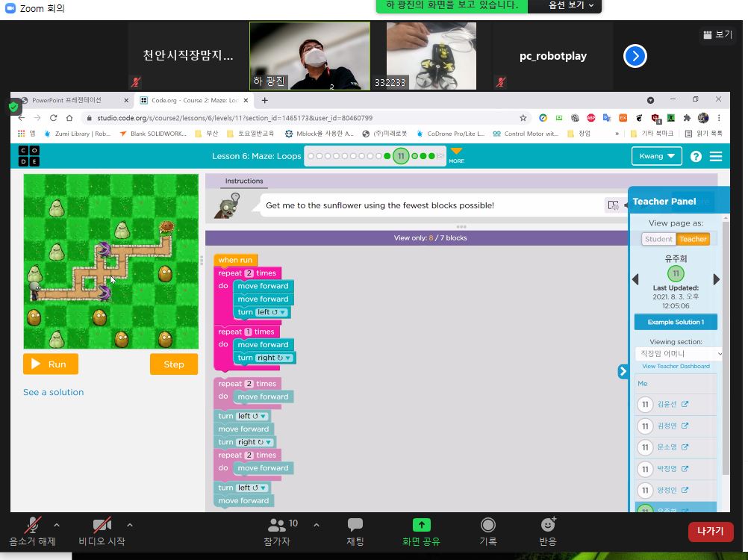Select the Instructions tab
748x560 pixels.
(x=244, y=181)
